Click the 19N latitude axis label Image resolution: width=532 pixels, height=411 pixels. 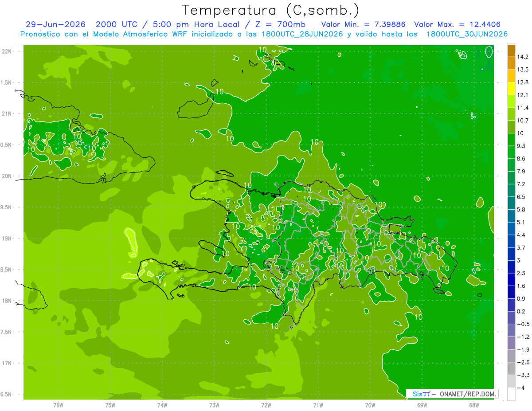(x=8, y=238)
